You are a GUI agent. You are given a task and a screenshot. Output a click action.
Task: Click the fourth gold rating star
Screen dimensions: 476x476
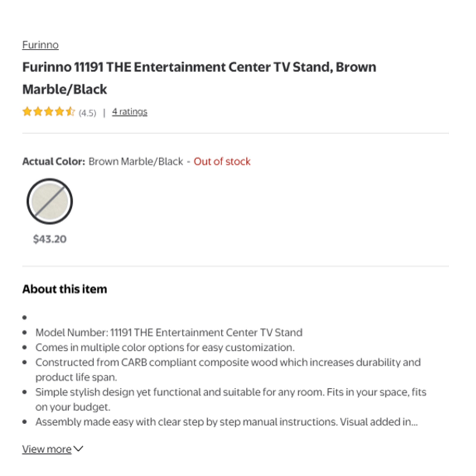tap(60, 112)
